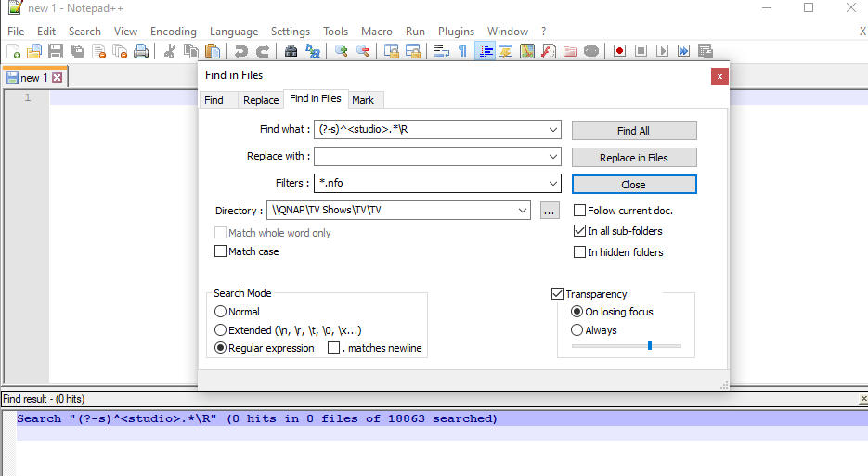Click the macro Playback icon
This screenshot has height=476, width=868.
(662, 51)
